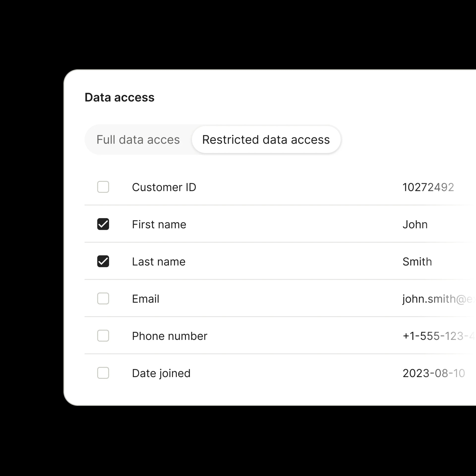
Task: Click the First name row label
Action: pyautogui.click(x=159, y=224)
